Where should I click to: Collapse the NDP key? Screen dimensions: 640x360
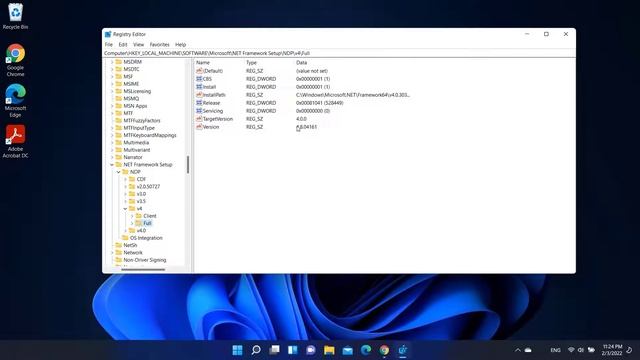[x=118, y=172]
